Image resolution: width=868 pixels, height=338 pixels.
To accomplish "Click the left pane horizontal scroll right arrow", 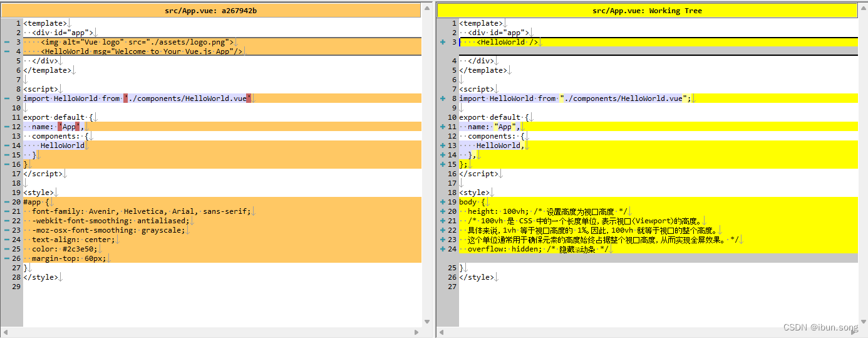I will click(416, 332).
